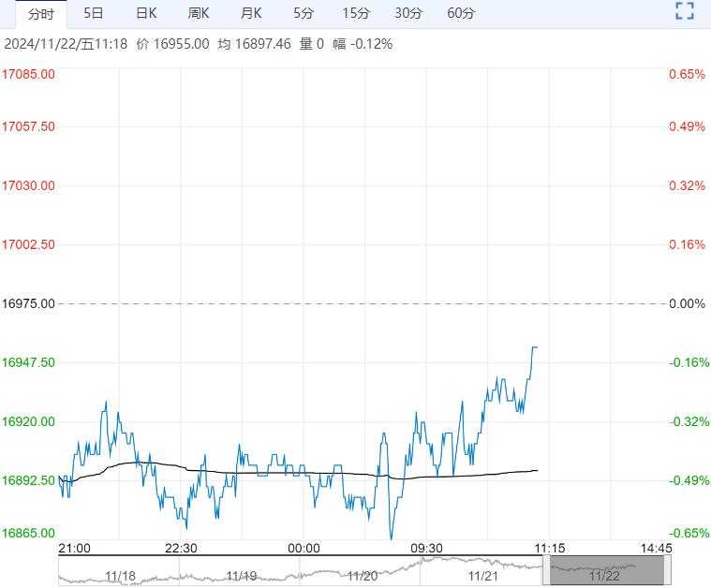Click the 09:30 time axis label
Image resolution: width=711 pixels, height=588 pixels.
pos(426,548)
